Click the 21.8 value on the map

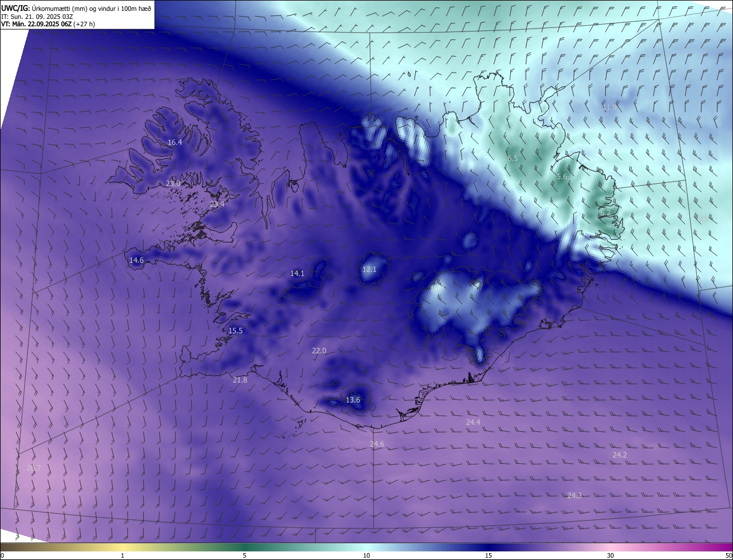pos(240,380)
